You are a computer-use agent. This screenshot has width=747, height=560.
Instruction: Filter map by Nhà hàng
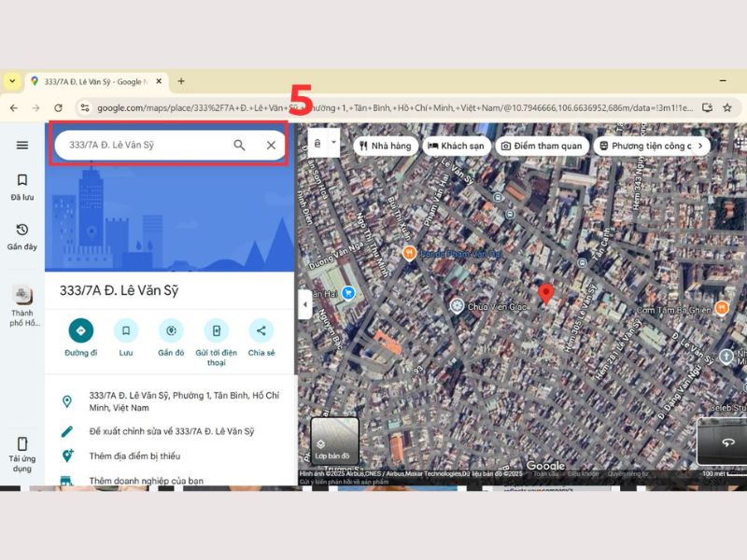pyautogui.click(x=386, y=146)
